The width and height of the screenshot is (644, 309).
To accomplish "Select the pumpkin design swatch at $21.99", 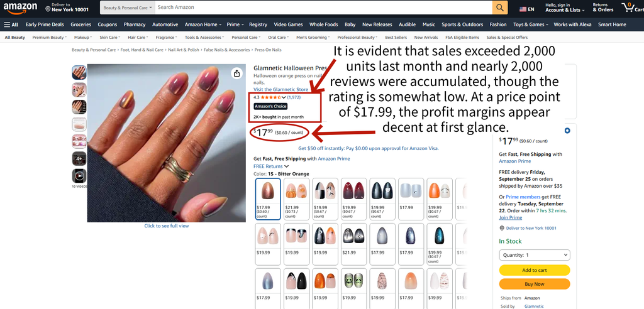I will (x=297, y=199).
